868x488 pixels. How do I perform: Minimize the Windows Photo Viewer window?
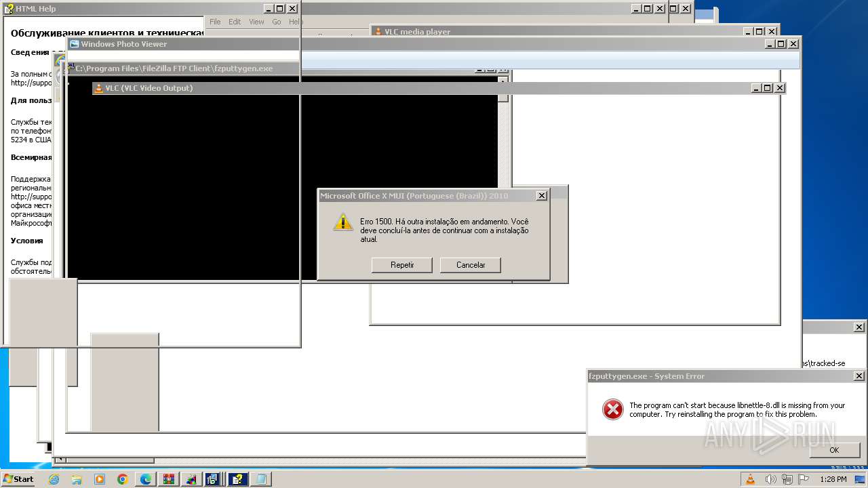[770, 44]
